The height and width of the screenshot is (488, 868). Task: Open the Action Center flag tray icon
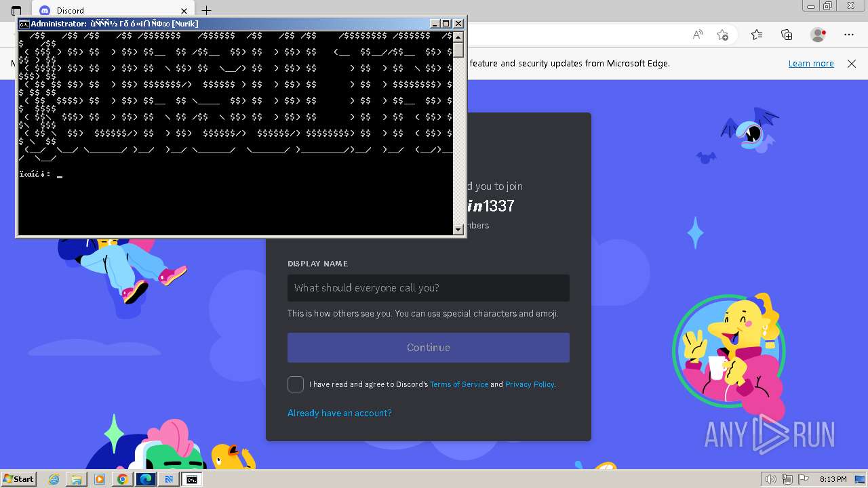804,479
